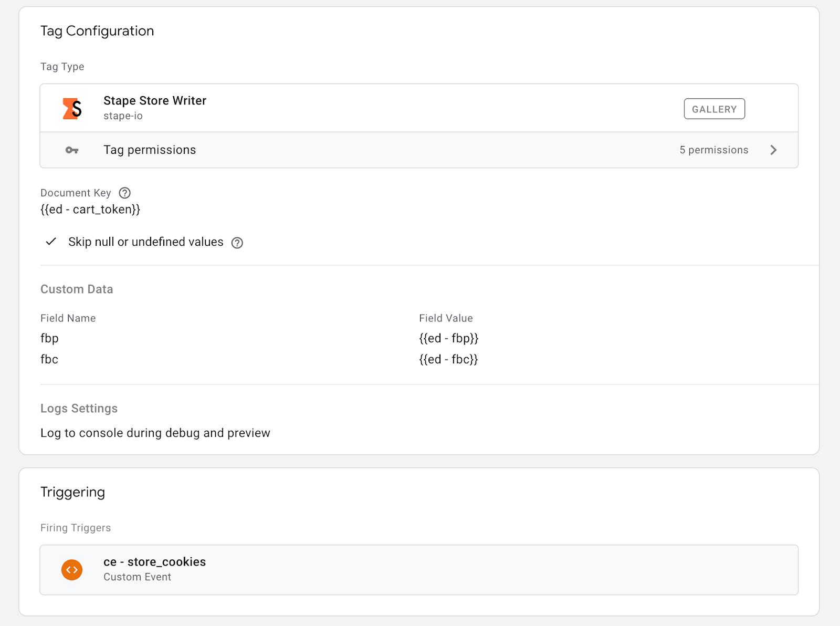Click the key icon beside Tag permissions

click(72, 150)
